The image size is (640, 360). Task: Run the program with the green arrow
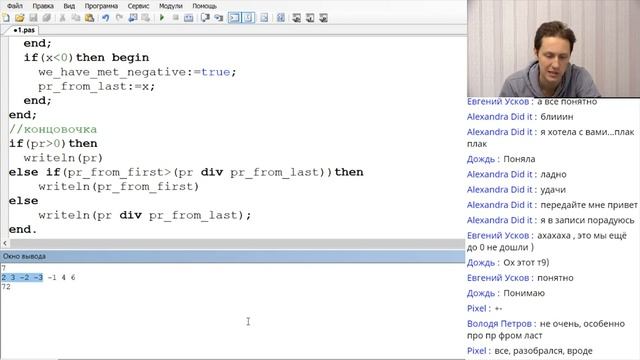(x=162, y=18)
